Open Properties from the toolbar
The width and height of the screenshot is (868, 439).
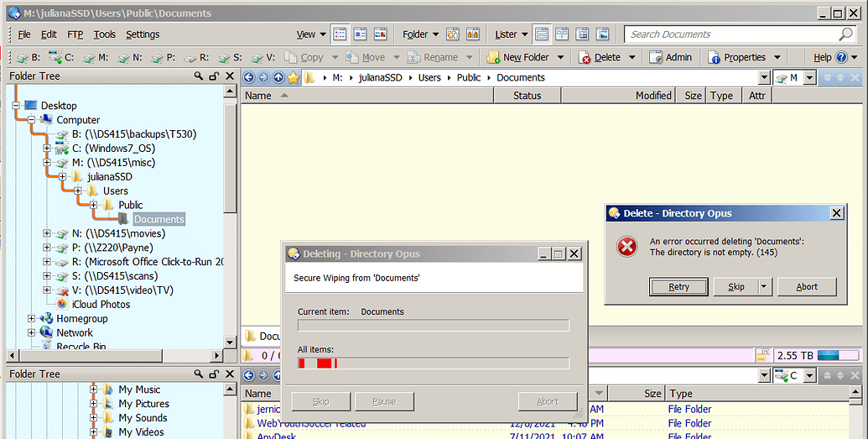(x=736, y=57)
